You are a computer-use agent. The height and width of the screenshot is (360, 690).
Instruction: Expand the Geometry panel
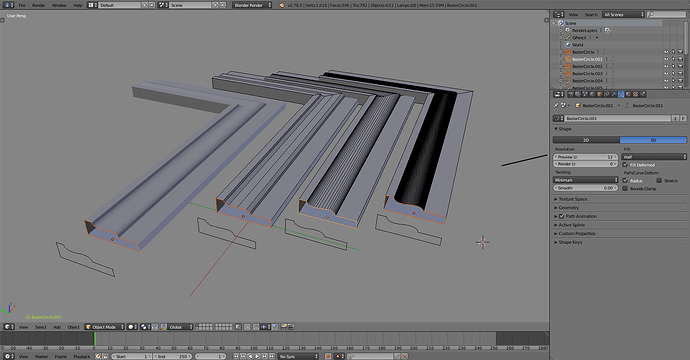[566, 208]
